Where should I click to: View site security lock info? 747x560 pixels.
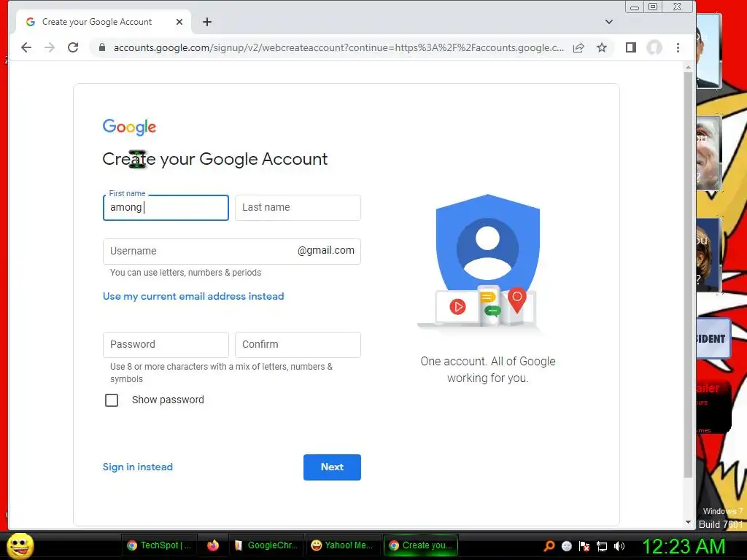101,47
